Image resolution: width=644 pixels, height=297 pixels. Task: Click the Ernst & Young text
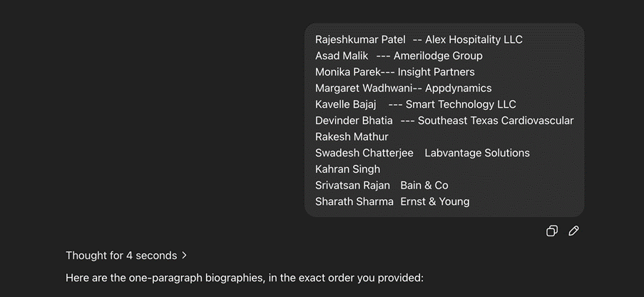[x=435, y=201]
